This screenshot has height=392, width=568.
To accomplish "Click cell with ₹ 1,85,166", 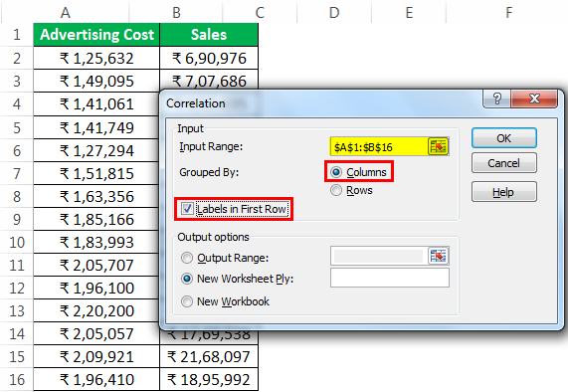I will point(96,219).
